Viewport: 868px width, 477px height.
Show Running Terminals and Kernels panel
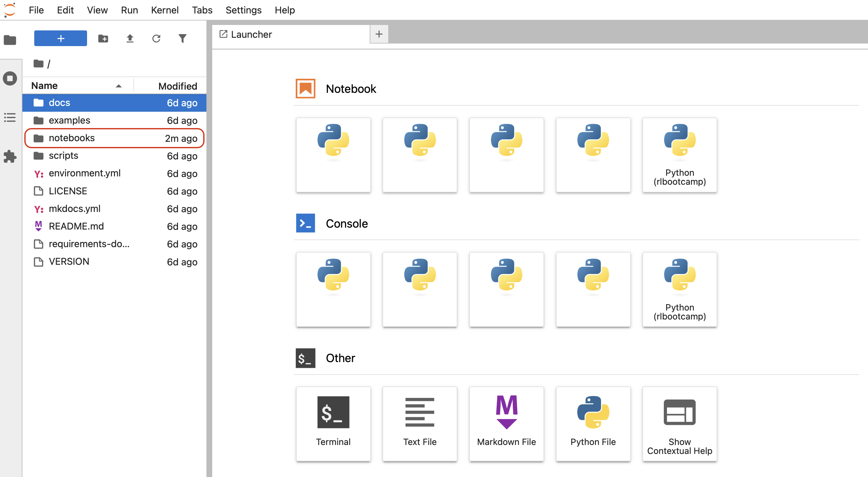coord(10,78)
